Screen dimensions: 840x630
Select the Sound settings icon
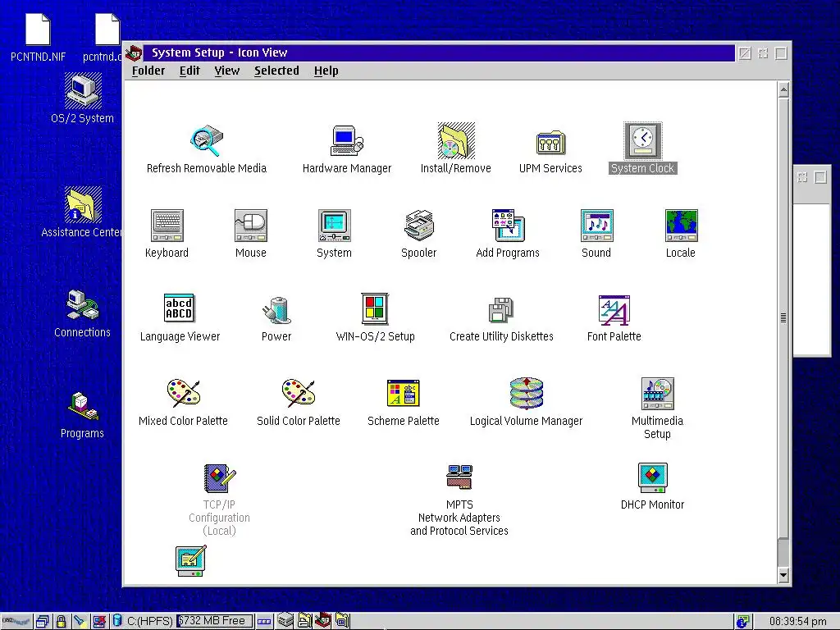tap(597, 226)
